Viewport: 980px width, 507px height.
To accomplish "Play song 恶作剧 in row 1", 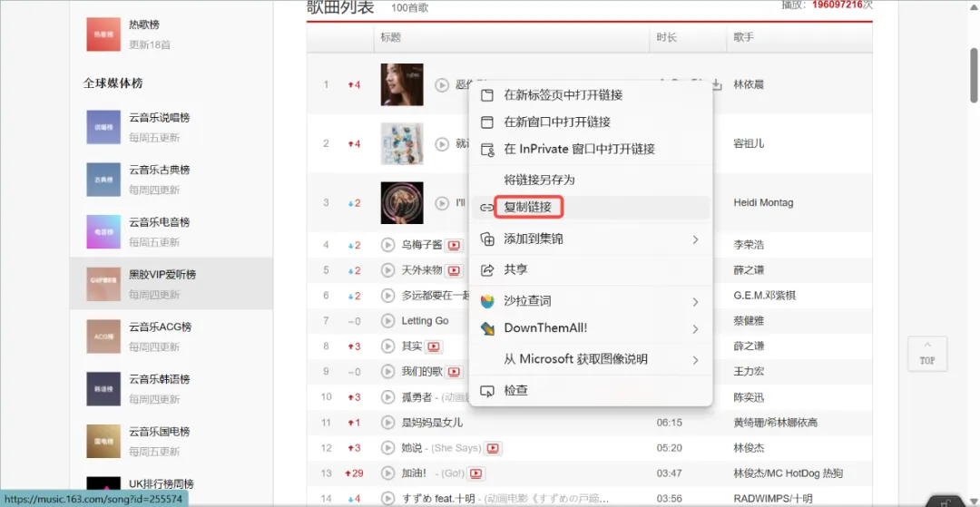I will (442, 84).
